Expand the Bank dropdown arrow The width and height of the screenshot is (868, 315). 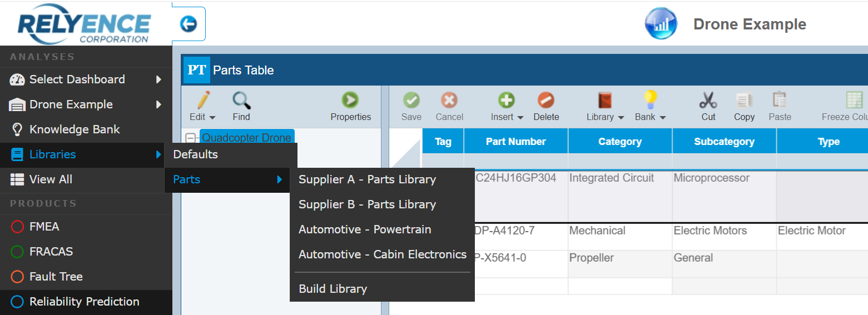pos(662,118)
